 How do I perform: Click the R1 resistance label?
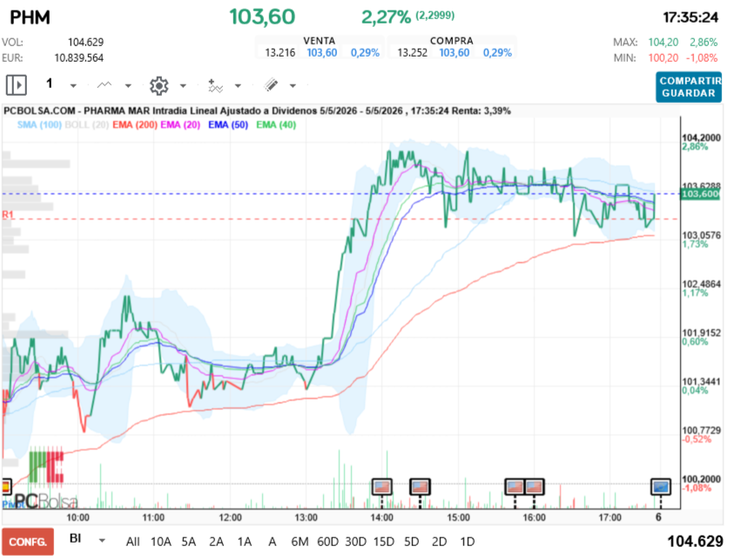[8, 214]
